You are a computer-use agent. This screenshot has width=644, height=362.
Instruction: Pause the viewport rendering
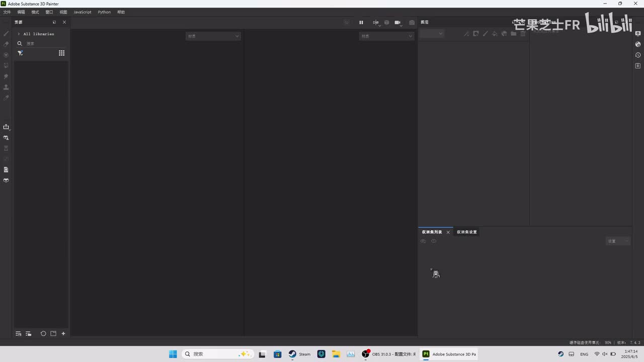(x=361, y=22)
